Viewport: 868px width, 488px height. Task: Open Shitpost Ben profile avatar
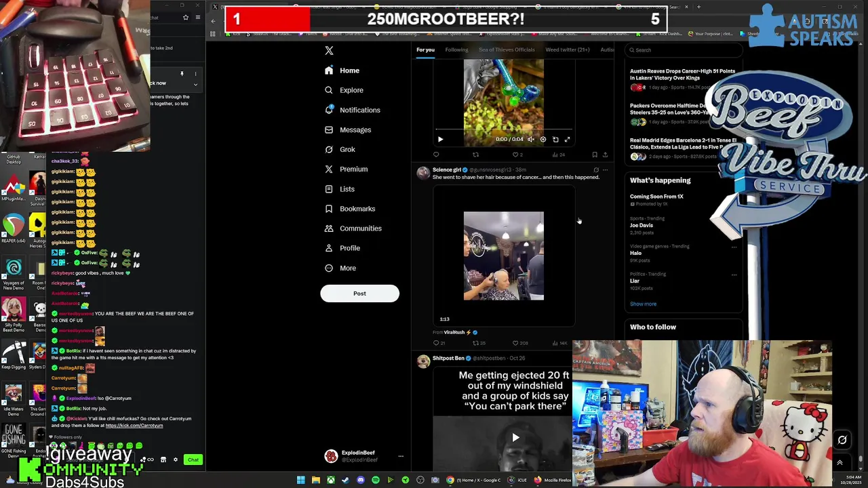coord(423,361)
